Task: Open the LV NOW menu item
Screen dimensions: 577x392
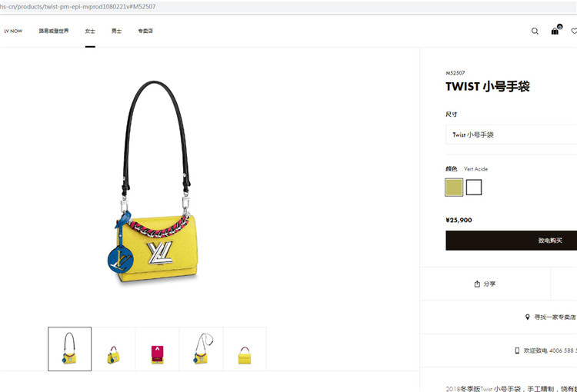Action: 13,32
